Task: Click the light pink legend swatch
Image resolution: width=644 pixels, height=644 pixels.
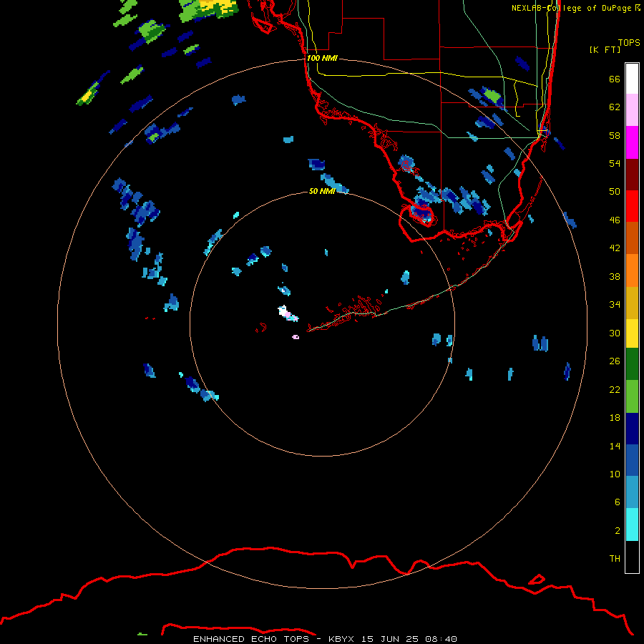Action: pos(632,110)
